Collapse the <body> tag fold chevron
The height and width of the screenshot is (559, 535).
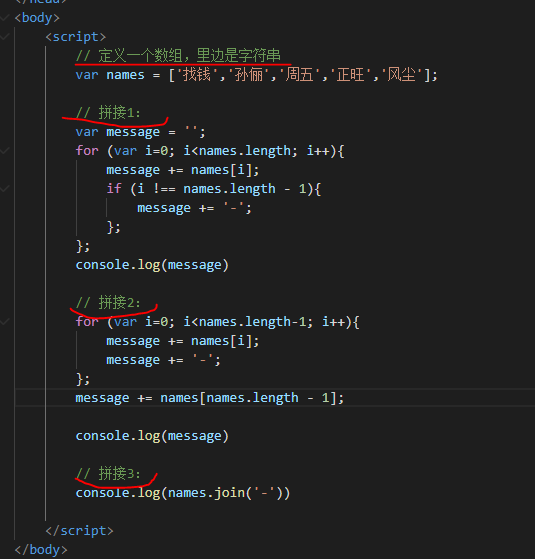coord(4,18)
